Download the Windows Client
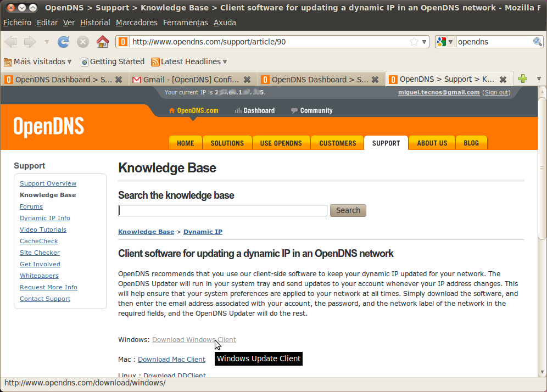Screen dimensions: 547x392 tap(194, 340)
